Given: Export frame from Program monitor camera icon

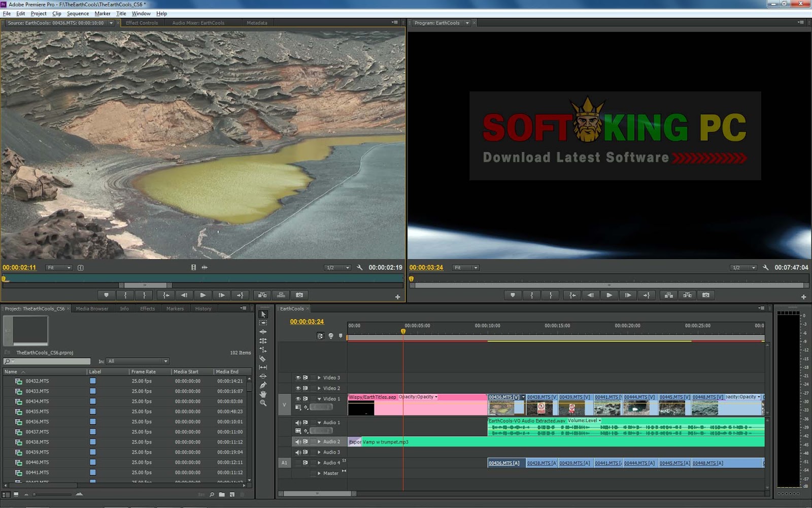Looking at the screenshot, I should (x=706, y=295).
